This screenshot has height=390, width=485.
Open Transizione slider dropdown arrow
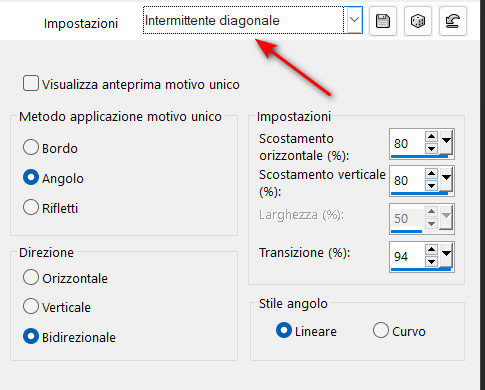pyautogui.click(x=446, y=256)
